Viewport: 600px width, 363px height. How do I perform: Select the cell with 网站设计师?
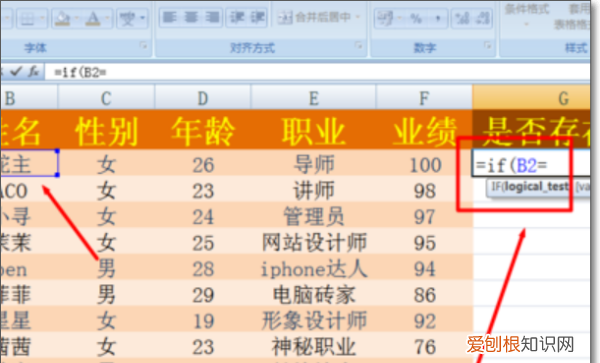(313, 242)
